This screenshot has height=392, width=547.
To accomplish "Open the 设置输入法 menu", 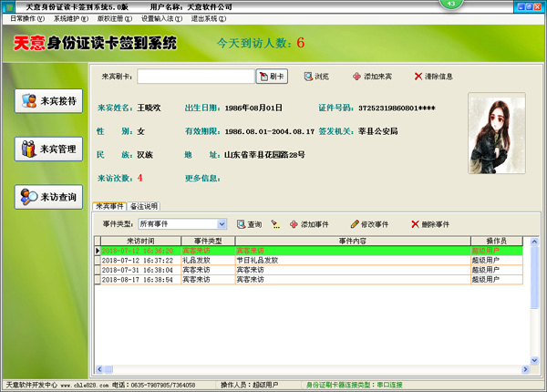I will pos(160,18).
